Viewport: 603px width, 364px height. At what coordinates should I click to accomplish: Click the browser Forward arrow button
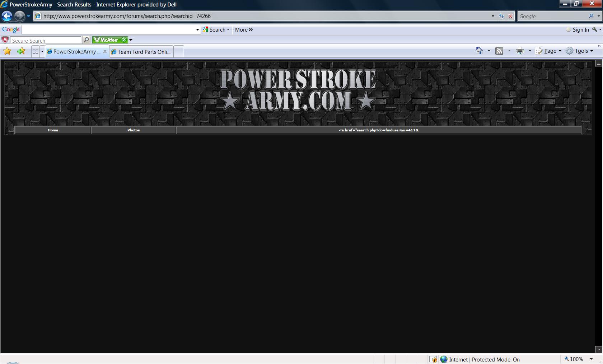20,16
